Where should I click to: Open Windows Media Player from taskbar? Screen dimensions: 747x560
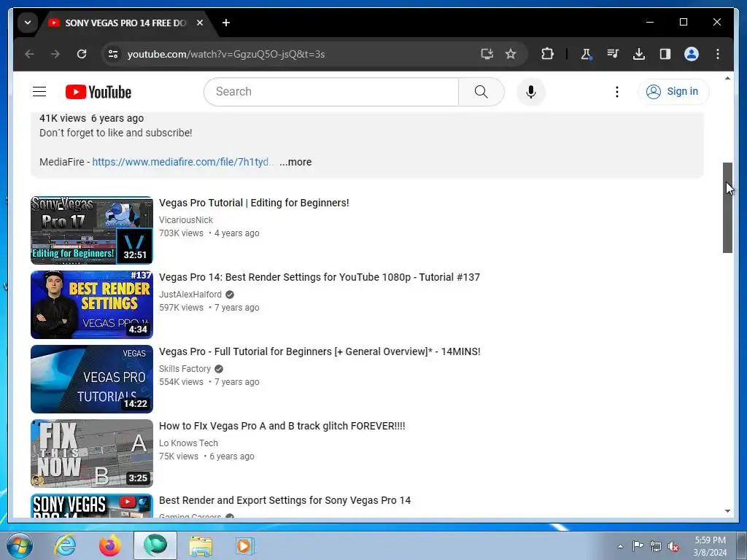tap(245, 545)
